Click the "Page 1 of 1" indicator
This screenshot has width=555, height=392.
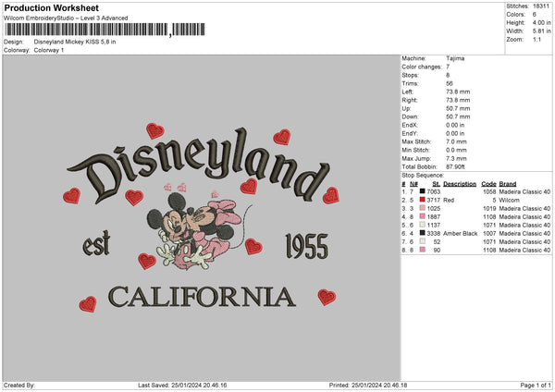tap(536, 385)
